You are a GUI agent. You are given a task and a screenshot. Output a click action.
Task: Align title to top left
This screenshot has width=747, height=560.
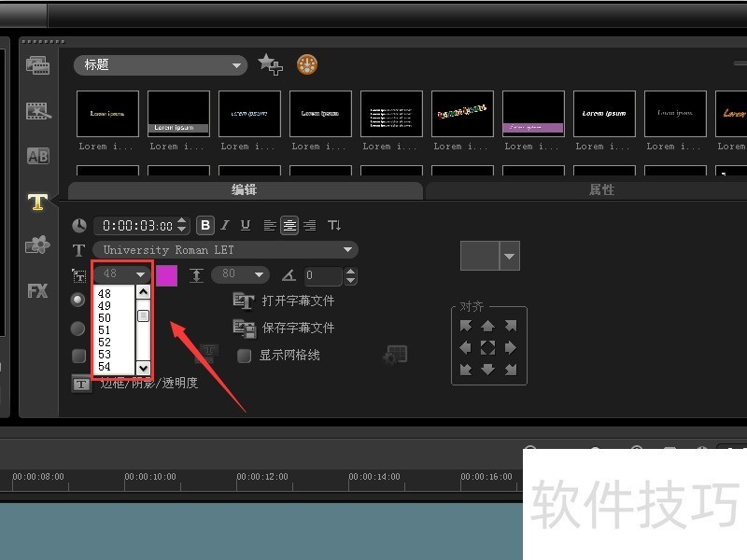tap(465, 325)
